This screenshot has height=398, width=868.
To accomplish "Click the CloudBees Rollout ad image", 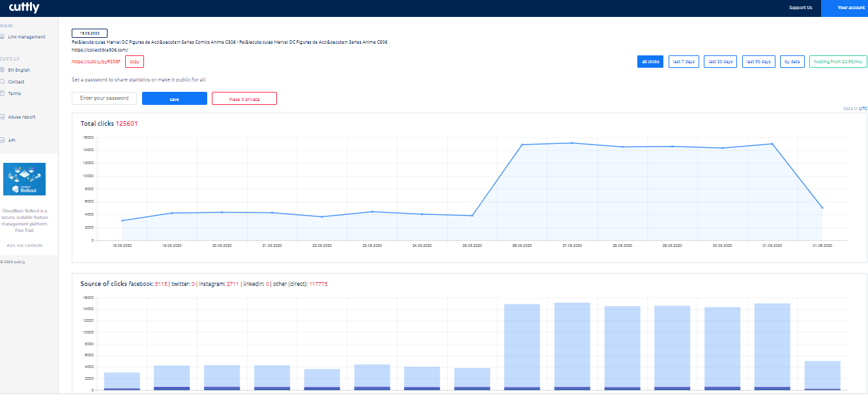I will tap(25, 179).
